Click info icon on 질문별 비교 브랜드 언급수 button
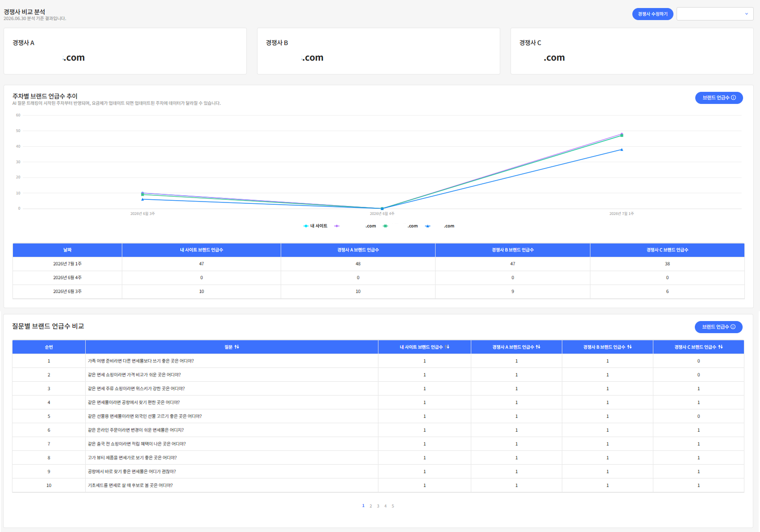The height and width of the screenshot is (532, 760). point(733,327)
